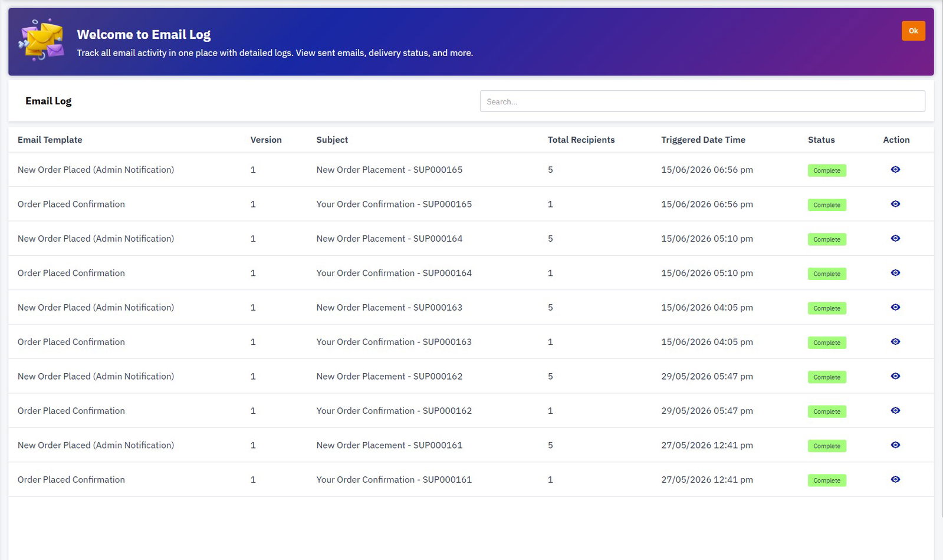Click Complete badge for Your Order Confirmation SUP000163

(x=827, y=343)
